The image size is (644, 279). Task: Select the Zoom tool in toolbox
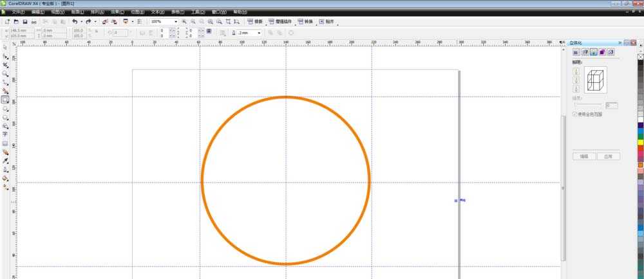(5, 74)
